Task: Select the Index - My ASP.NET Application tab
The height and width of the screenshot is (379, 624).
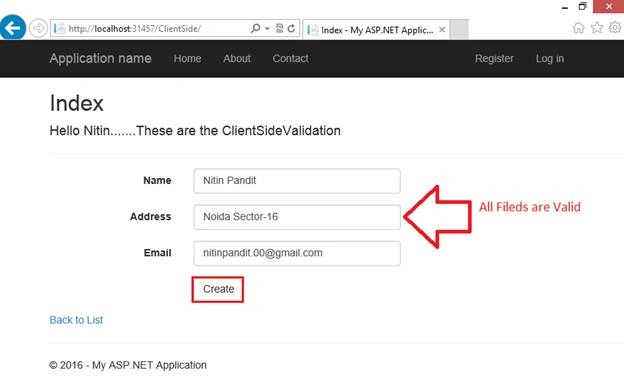Action: coord(376,30)
